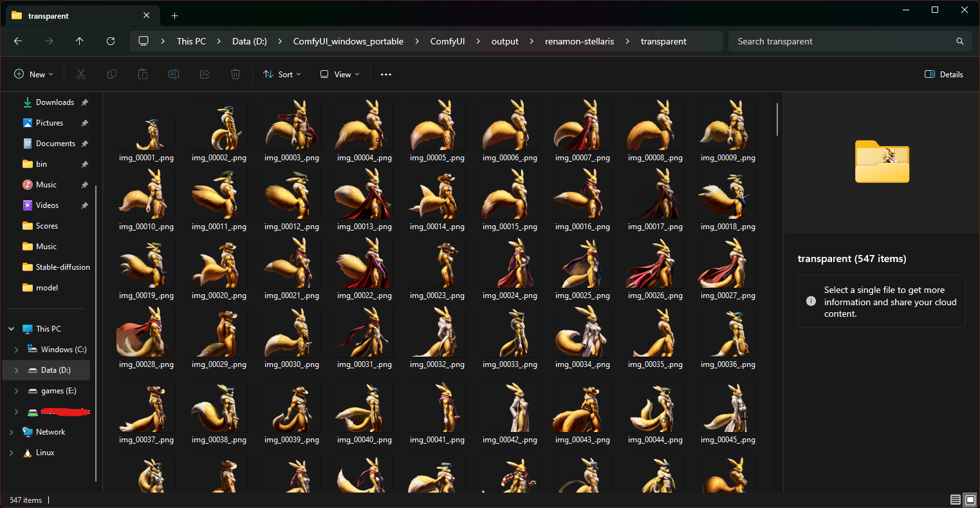
Task: Unpin Downloads using its pin icon
Action: [x=84, y=102]
